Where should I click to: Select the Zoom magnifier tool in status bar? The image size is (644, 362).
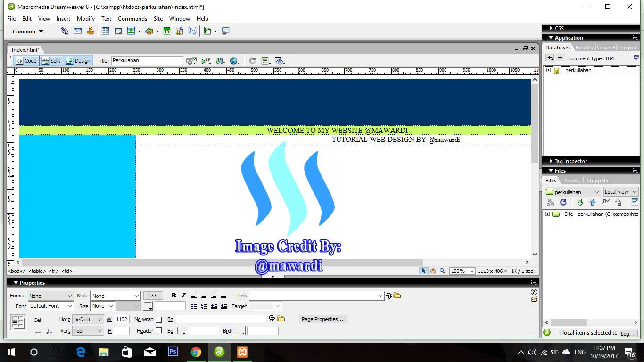[442, 271]
